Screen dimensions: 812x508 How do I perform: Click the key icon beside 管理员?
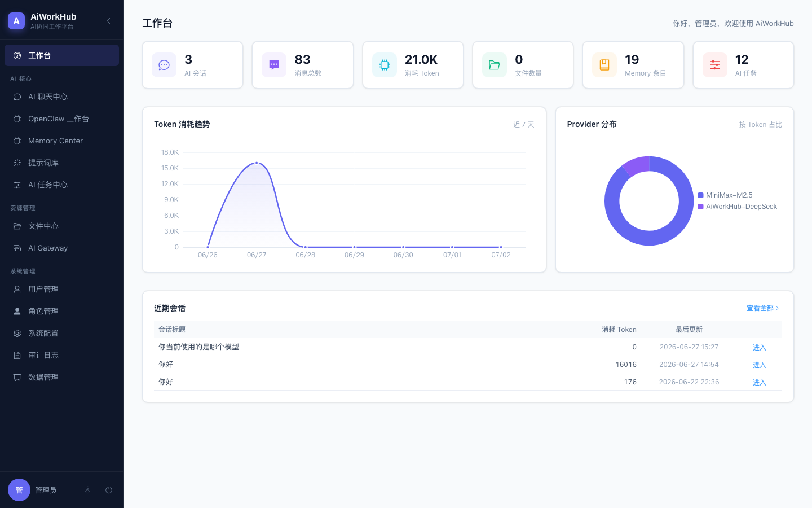point(87,490)
